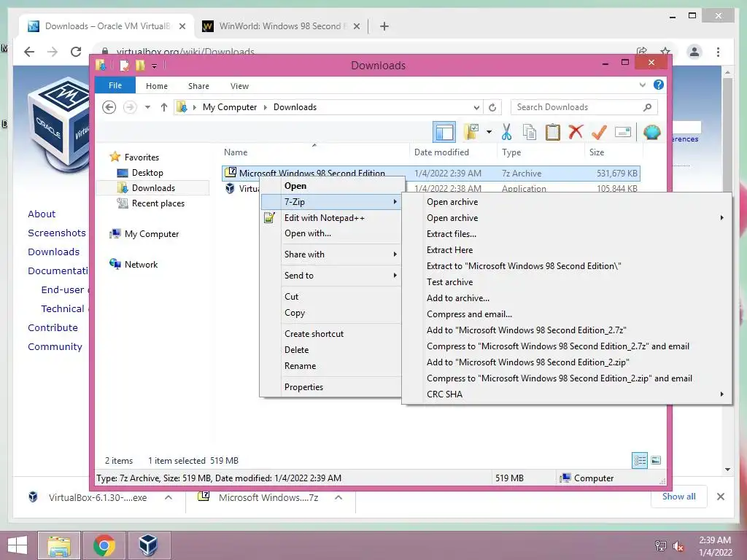Viewport: 747px width, 560px height.
Task: Click the Search Downloads magnifier icon
Action: pos(647,107)
